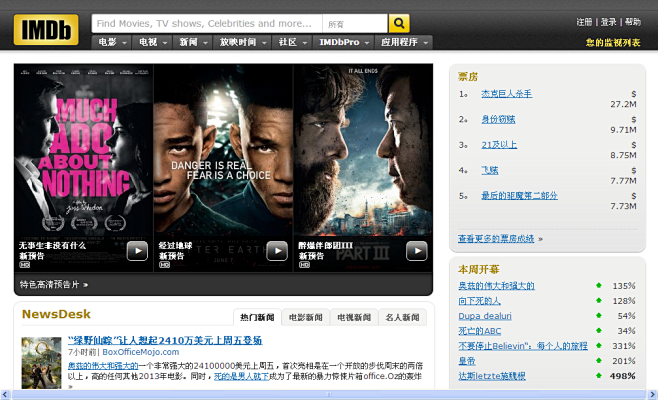The height and width of the screenshot is (400, 658).
Task: Open the 社区 dropdown menu
Action: [292, 42]
